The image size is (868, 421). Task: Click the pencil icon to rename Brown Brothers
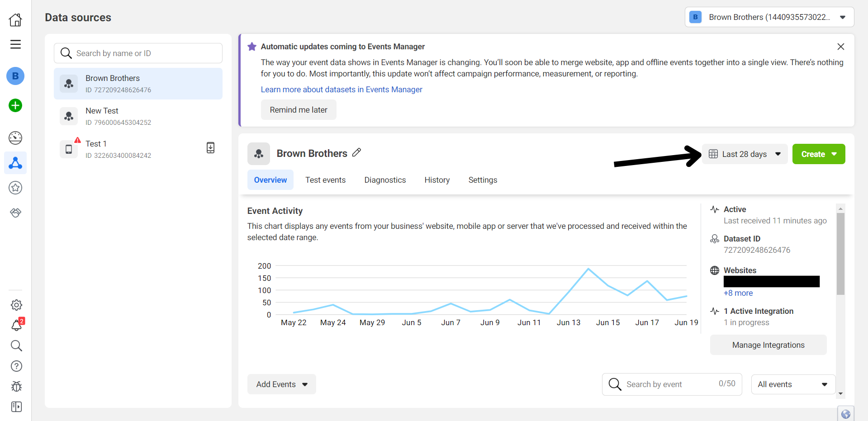tap(356, 153)
